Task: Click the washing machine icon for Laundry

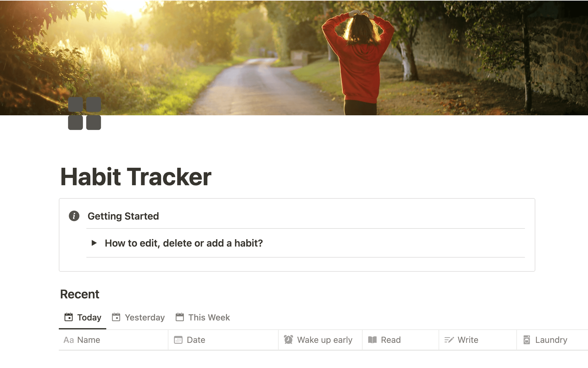Action: tap(527, 340)
